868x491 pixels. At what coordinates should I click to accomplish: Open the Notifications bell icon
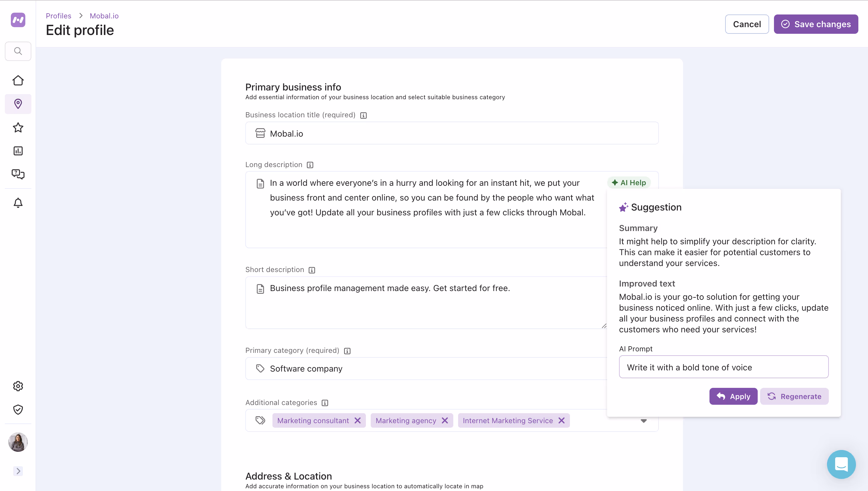(18, 203)
